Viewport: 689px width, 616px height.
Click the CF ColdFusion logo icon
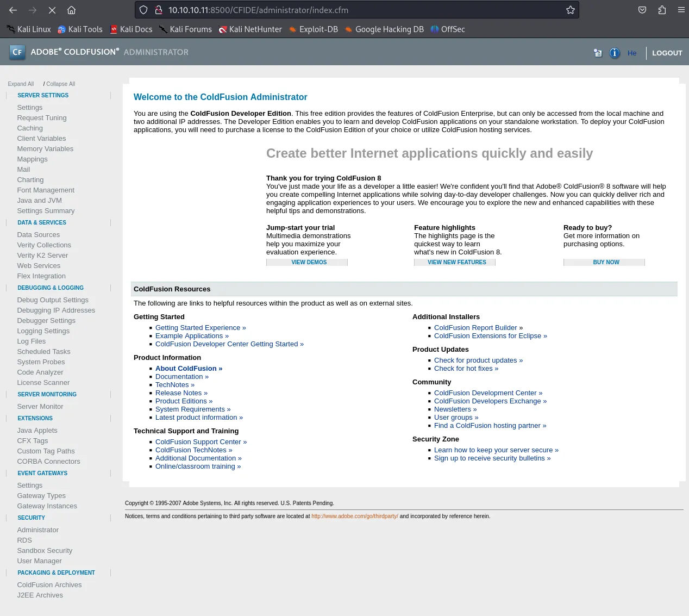coord(17,52)
